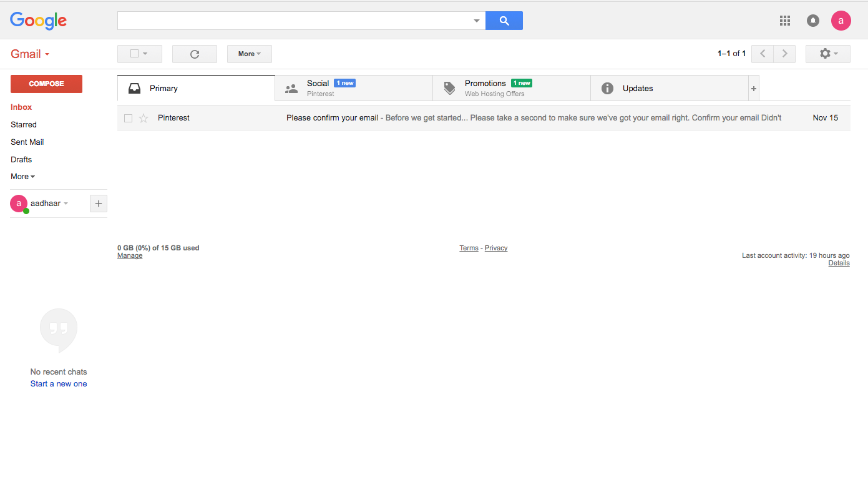Image resolution: width=868 pixels, height=477 pixels.
Task: Add a new inbox tab with plus
Action: (x=754, y=89)
